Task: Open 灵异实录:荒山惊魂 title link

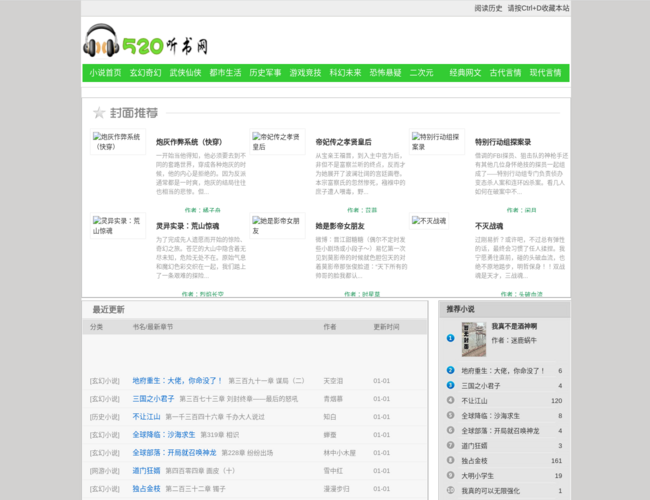Action: 187,226
